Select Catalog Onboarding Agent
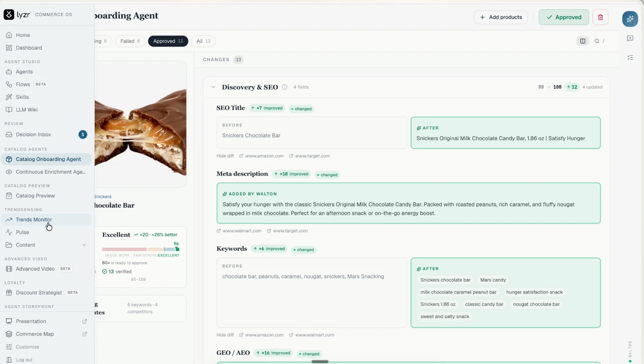 [x=46, y=159]
